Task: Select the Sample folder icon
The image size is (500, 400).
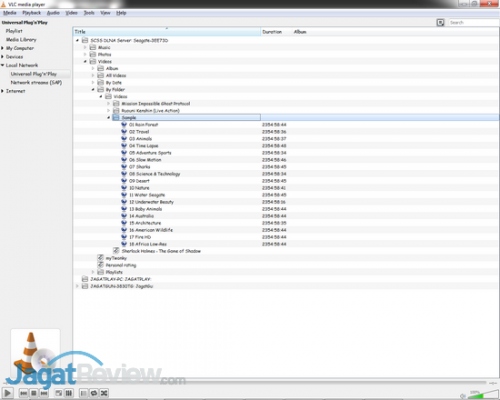Action: 116,117
